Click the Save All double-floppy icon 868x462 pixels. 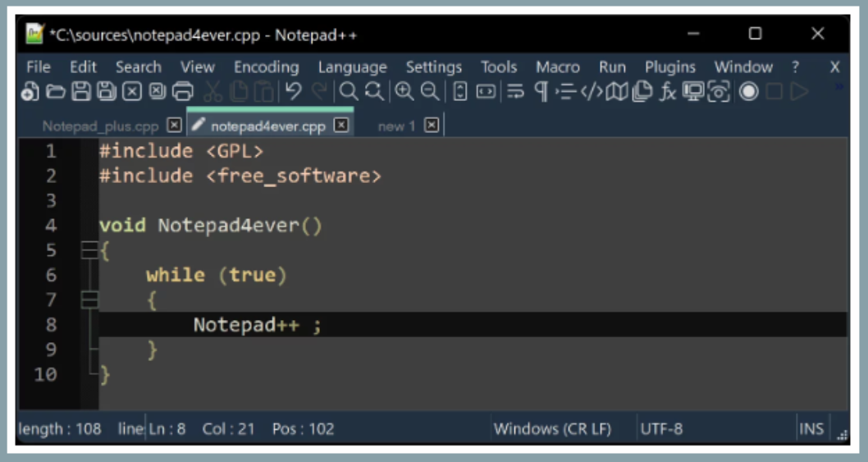pos(107,91)
